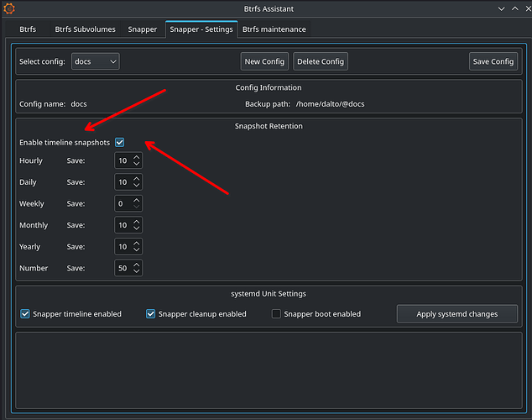This screenshot has width=532, height=420.
Task: Click the Btrfs Assistant app icon in title bar
Action: coord(10,8)
